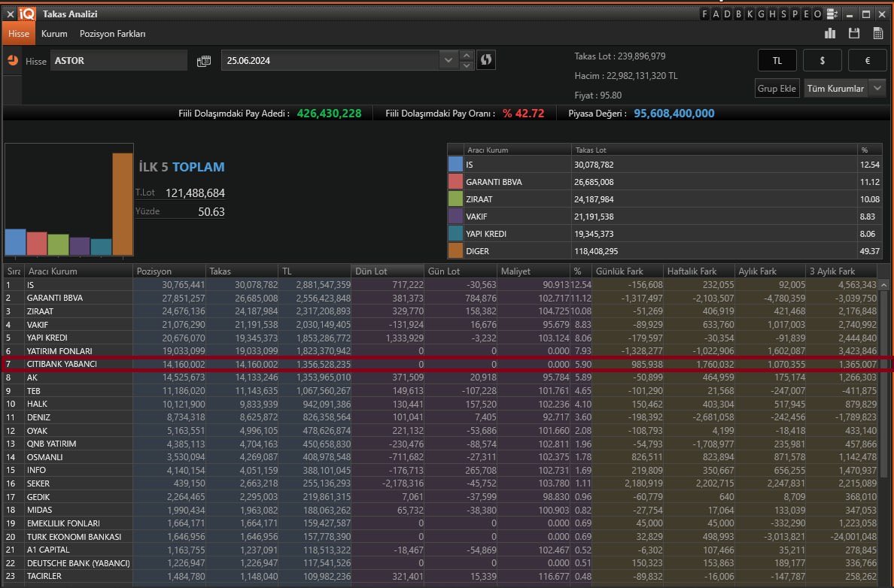Click the F shortcut letter in the title bar
The width and height of the screenshot is (894, 588).
point(704,14)
